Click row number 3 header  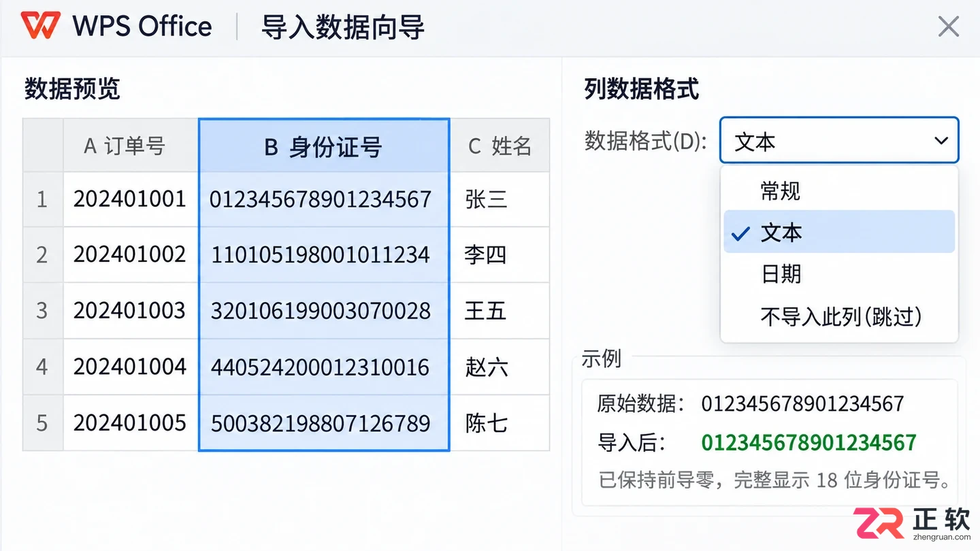pyautogui.click(x=43, y=311)
